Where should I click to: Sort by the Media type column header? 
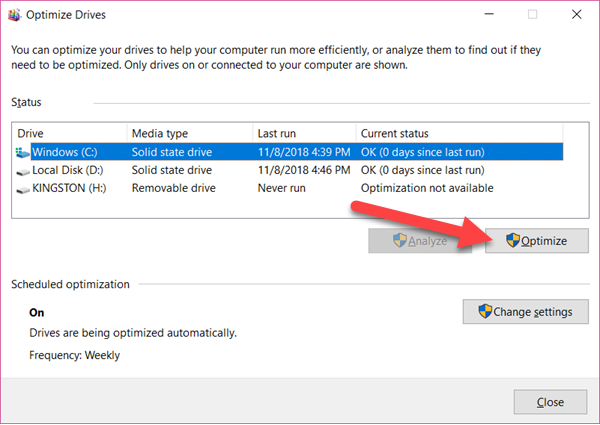click(x=190, y=133)
